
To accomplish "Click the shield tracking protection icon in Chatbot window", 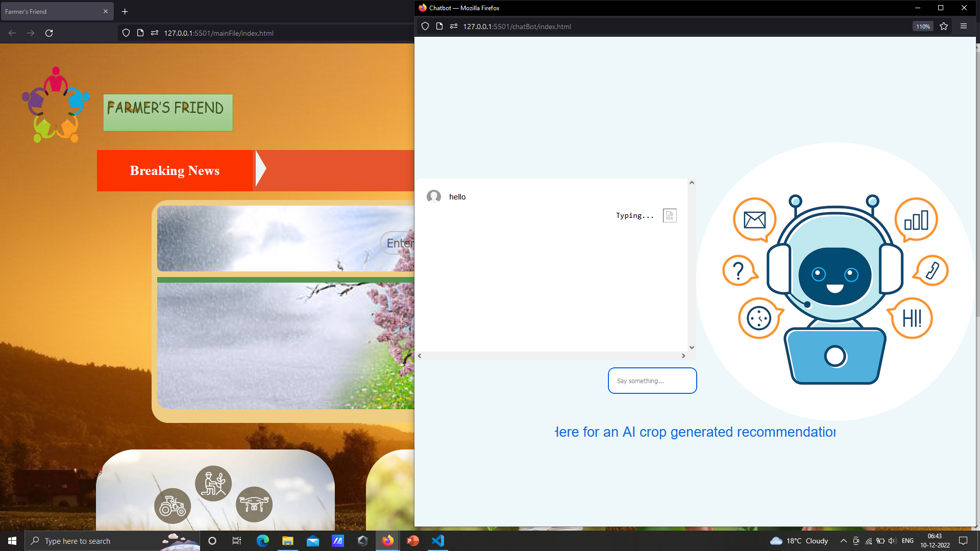I will tap(425, 26).
